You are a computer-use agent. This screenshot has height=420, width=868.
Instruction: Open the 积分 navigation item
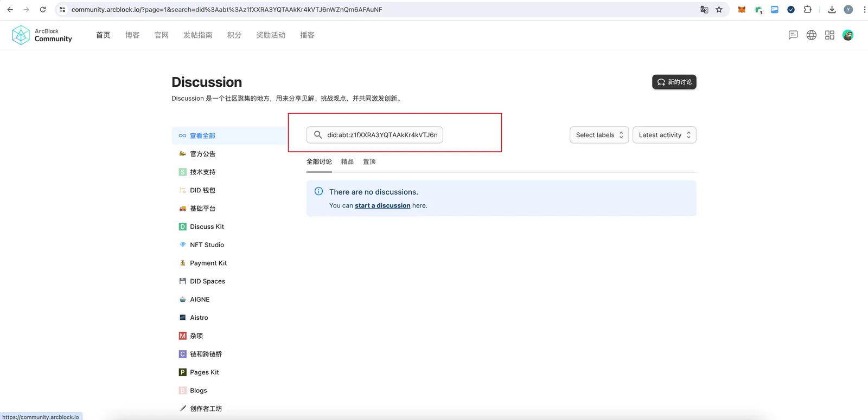click(234, 35)
